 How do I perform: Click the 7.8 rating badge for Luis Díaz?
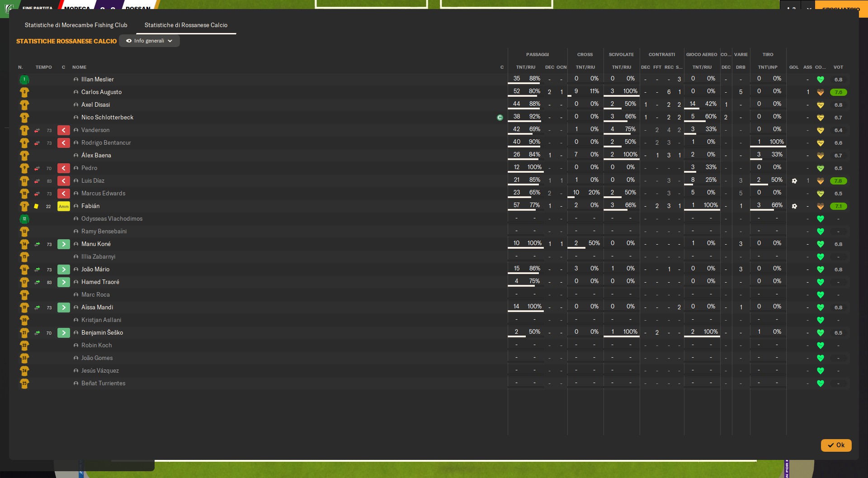point(838,181)
